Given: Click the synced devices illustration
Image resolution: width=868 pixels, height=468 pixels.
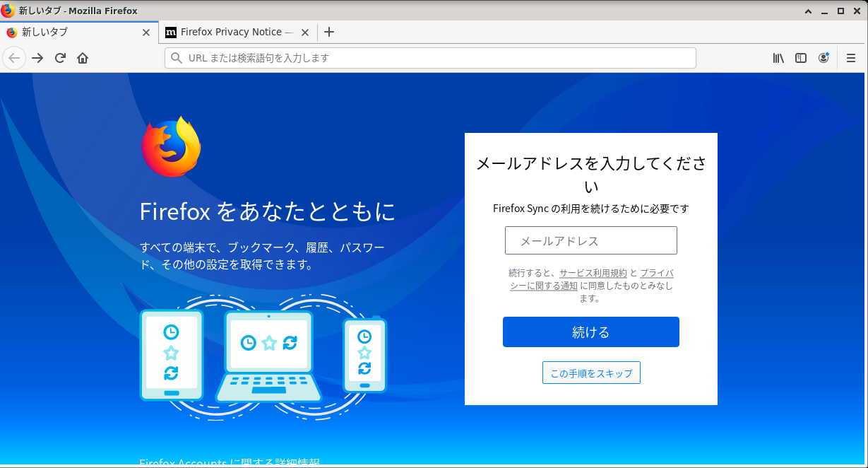Looking at the screenshot, I should (x=263, y=357).
